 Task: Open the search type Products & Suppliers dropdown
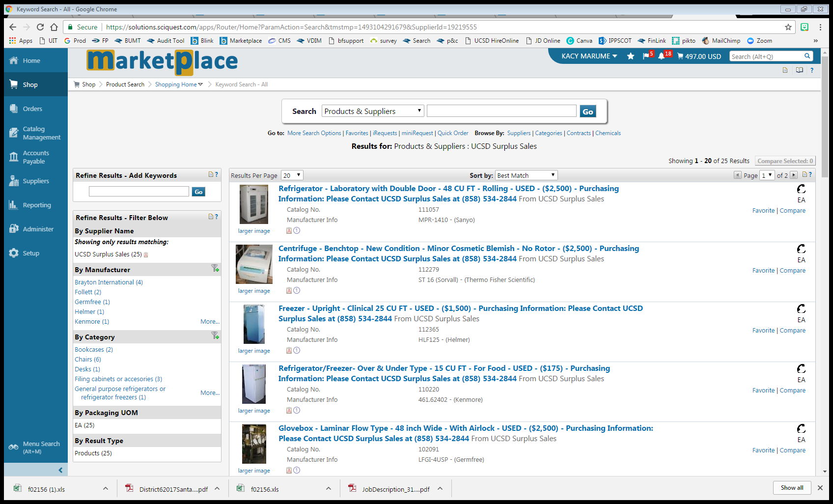coord(373,111)
